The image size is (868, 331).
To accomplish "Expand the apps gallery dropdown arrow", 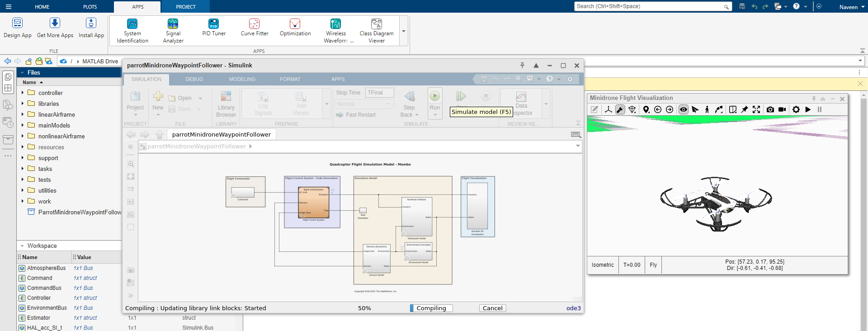I will pos(404,31).
